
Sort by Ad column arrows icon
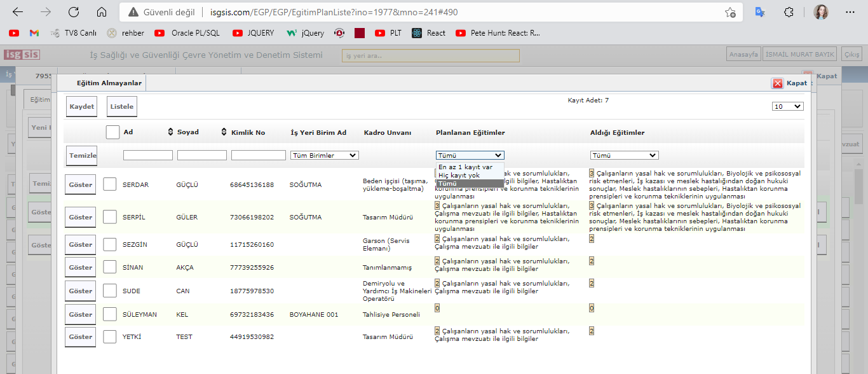(x=170, y=132)
